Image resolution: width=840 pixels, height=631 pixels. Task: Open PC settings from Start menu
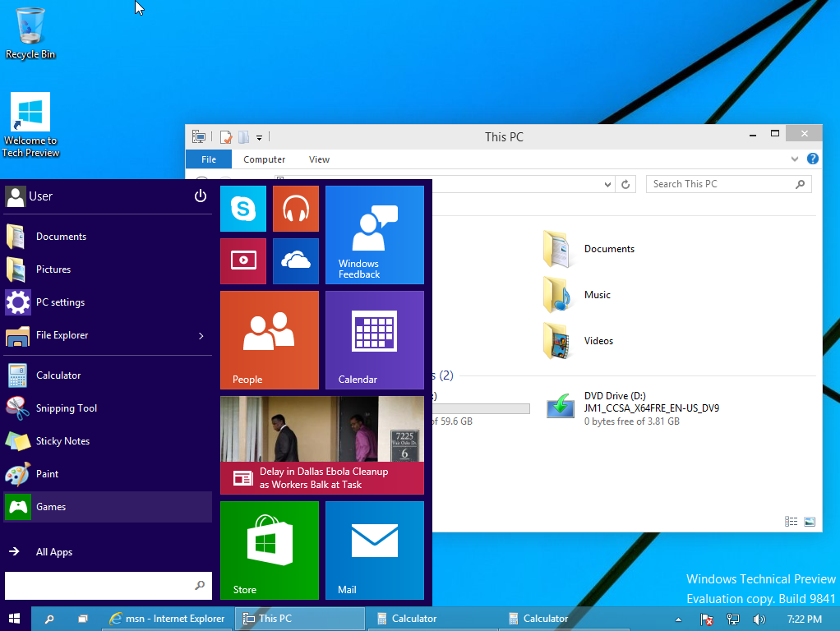108,302
